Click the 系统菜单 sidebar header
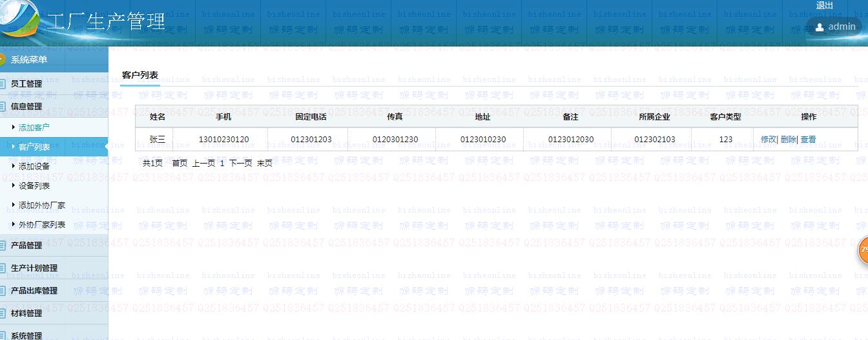Screen dimensions: 868x340 (x=54, y=59)
